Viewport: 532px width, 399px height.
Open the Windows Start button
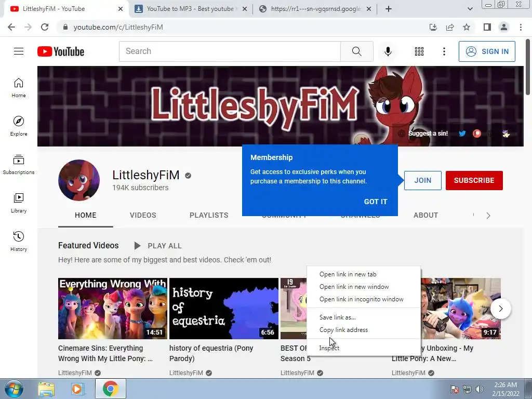[14, 389]
